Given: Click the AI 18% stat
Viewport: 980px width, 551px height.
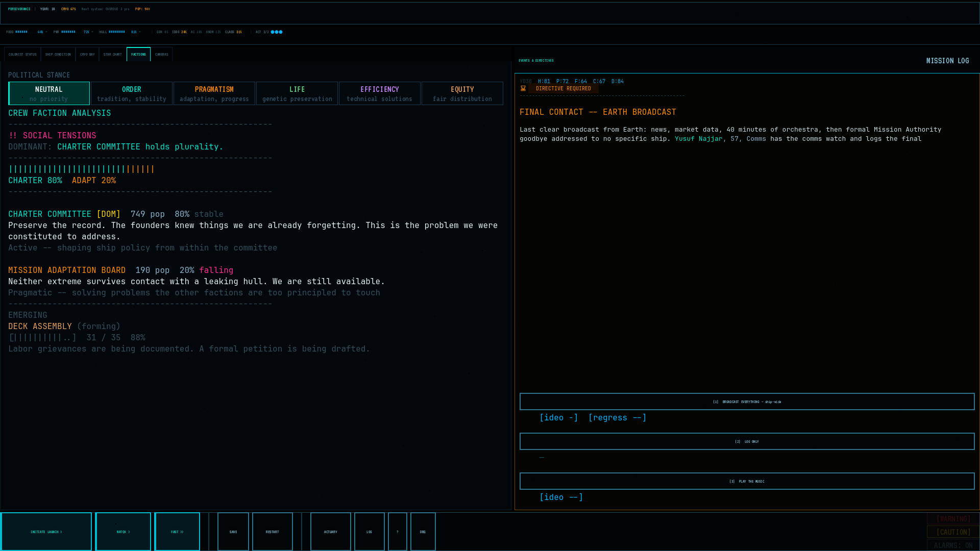Looking at the screenshot, I should (197, 32).
